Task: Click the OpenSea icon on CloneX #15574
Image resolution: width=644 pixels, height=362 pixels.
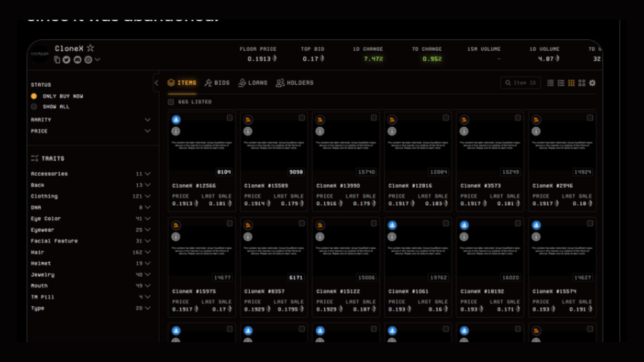Action: click(x=536, y=225)
